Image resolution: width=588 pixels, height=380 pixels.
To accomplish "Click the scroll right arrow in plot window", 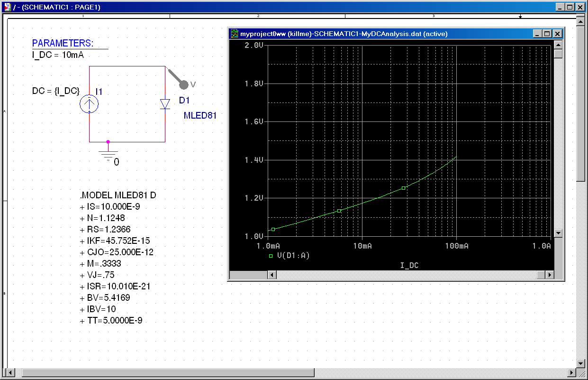I will point(549,275).
